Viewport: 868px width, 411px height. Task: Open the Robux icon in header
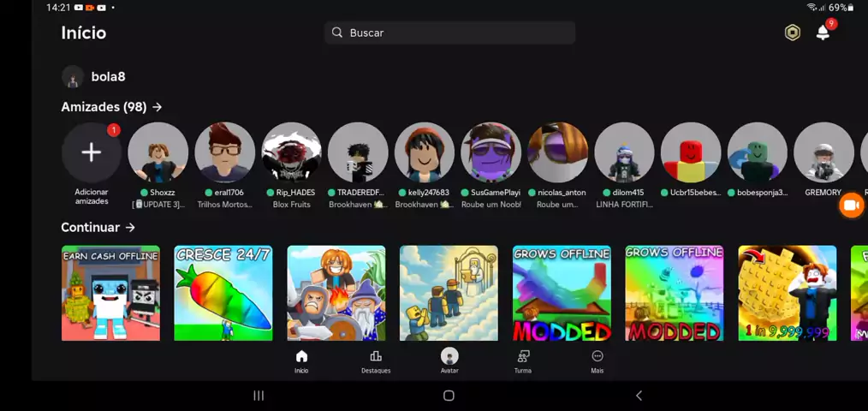793,33
